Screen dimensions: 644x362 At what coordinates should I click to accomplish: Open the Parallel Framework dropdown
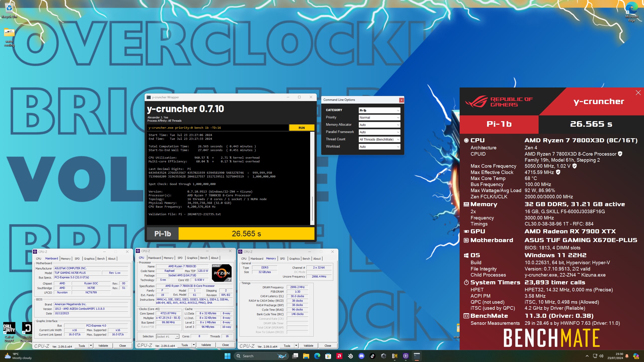(379, 132)
